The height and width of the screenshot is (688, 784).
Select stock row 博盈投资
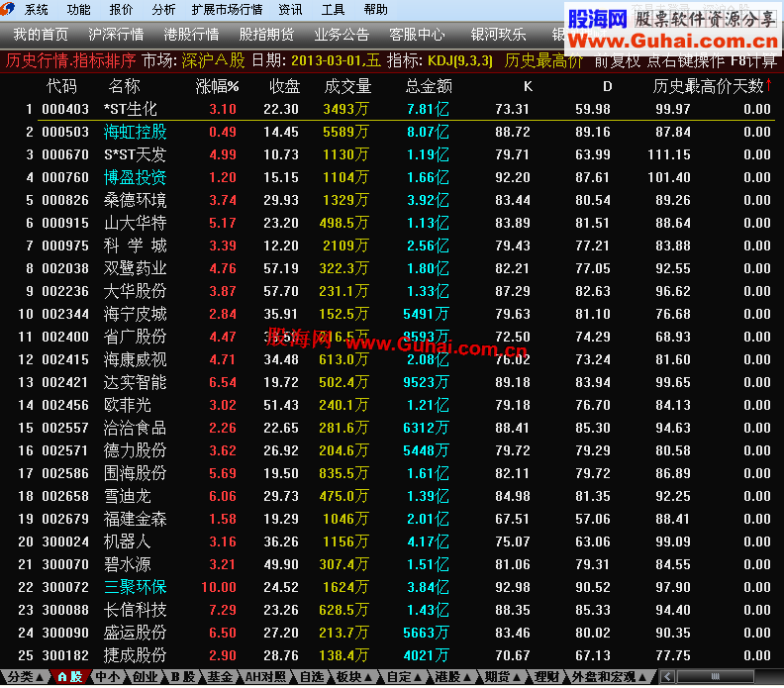click(x=392, y=177)
